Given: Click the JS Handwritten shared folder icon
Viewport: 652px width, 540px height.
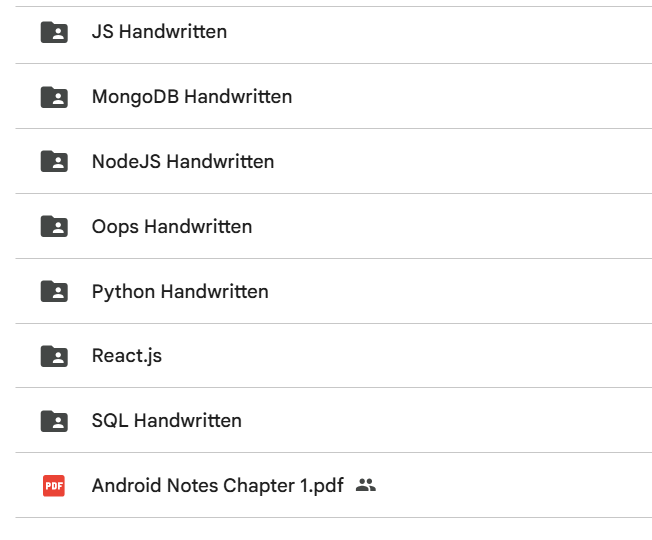Looking at the screenshot, I should [54, 32].
